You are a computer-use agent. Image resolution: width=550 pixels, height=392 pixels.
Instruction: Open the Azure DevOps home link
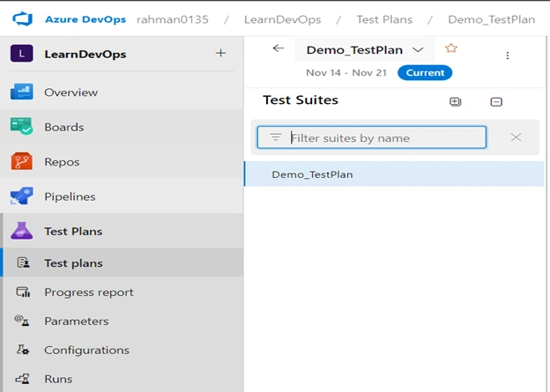point(85,19)
